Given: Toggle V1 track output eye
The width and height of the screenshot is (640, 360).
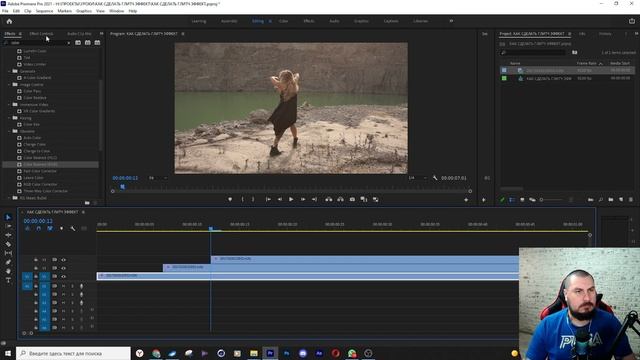Looking at the screenshot, I should [x=64, y=277].
